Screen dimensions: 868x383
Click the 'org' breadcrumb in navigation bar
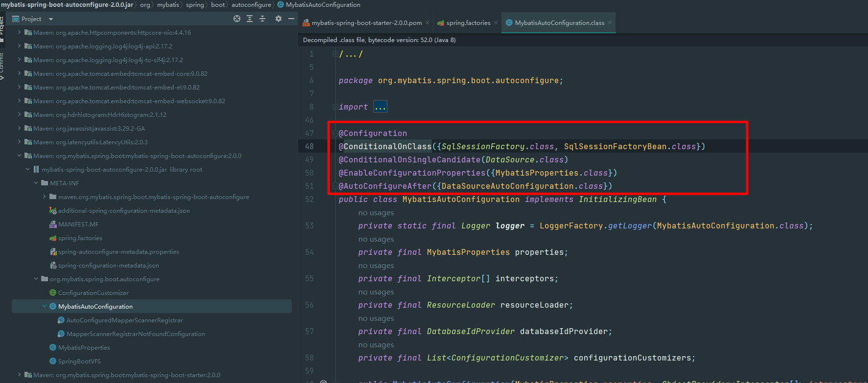[x=145, y=5]
